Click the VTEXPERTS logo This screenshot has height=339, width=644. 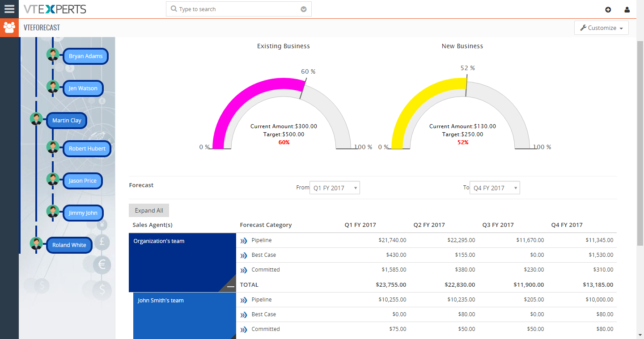coord(55,9)
